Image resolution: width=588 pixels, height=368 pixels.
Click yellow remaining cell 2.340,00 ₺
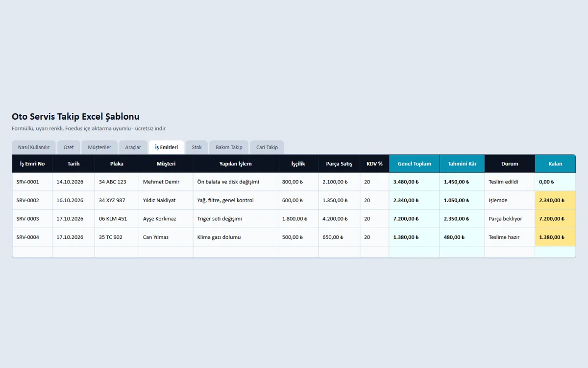point(555,200)
